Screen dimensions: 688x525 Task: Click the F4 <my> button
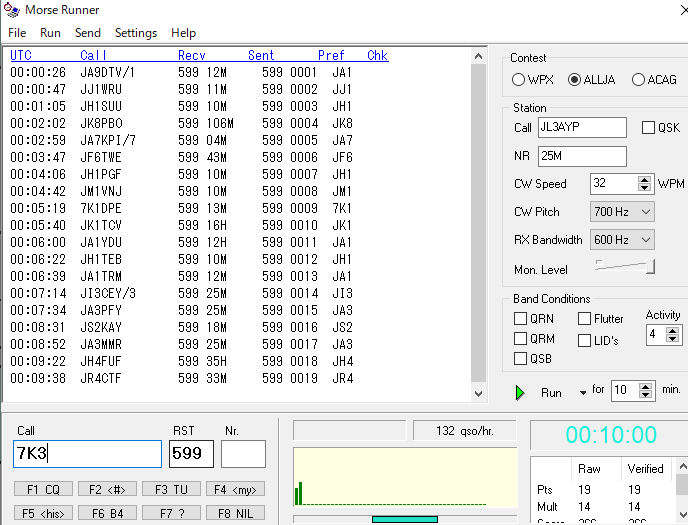[235, 489]
